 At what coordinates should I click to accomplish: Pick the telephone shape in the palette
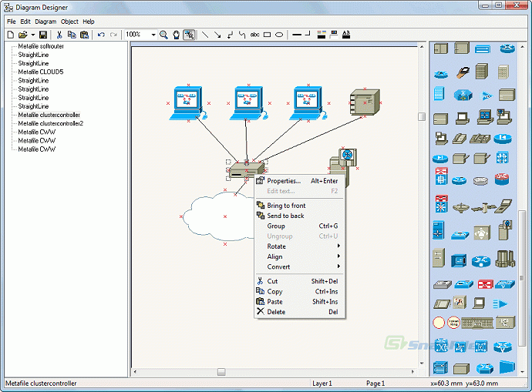tap(460, 139)
